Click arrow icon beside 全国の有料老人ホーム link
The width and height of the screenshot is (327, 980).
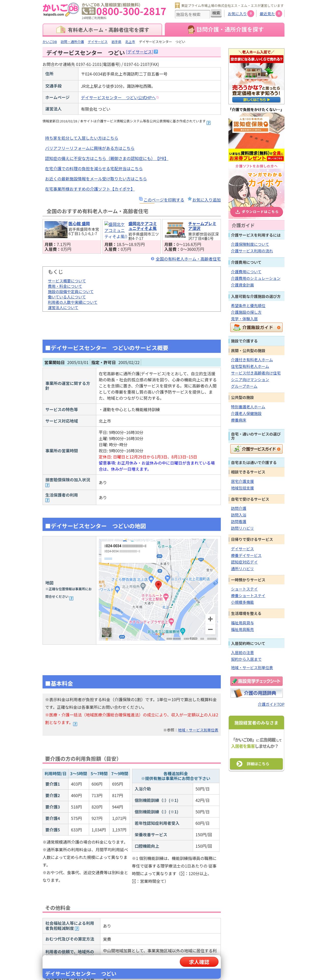coord(153,259)
